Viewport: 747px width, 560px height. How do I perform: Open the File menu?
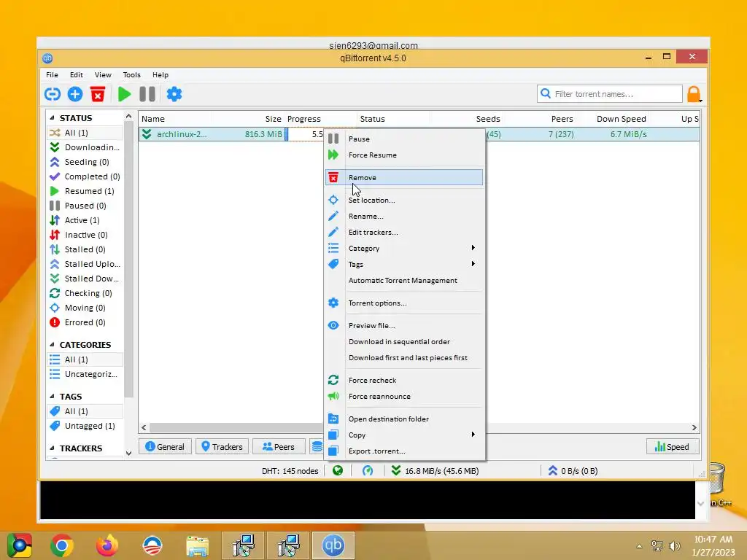click(52, 75)
